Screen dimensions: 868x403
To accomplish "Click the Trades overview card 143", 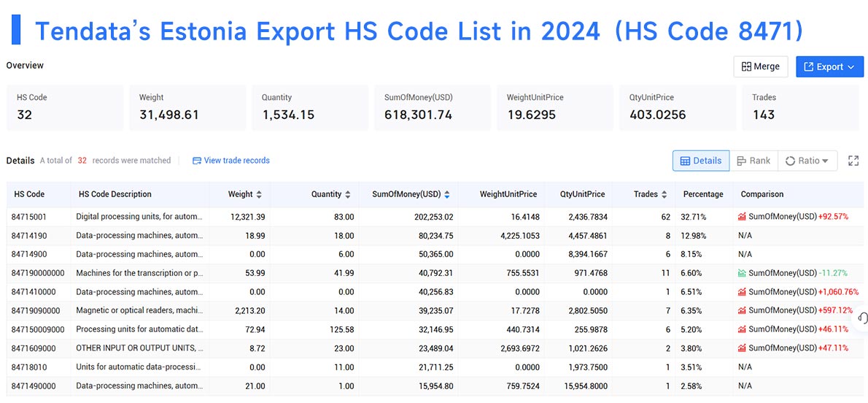I will tap(800, 107).
